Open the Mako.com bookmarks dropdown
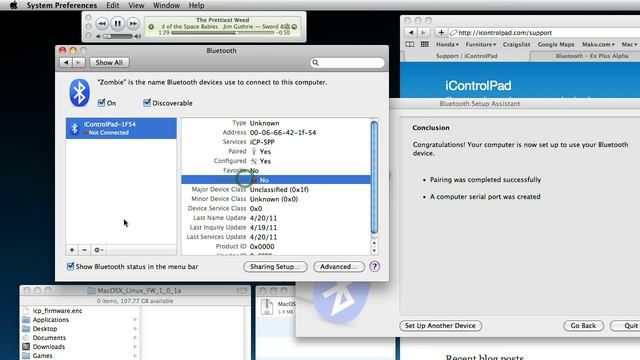This screenshot has height=360, width=640. (598, 44)
